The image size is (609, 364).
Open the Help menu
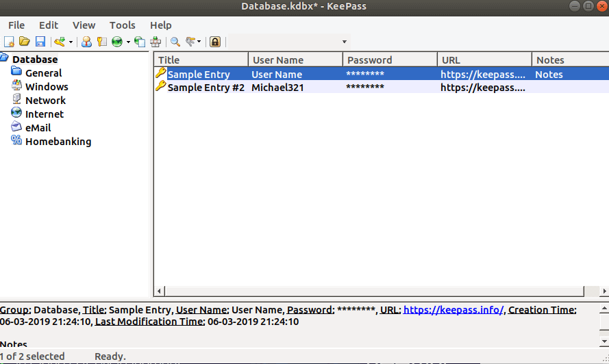pos(161,25)
